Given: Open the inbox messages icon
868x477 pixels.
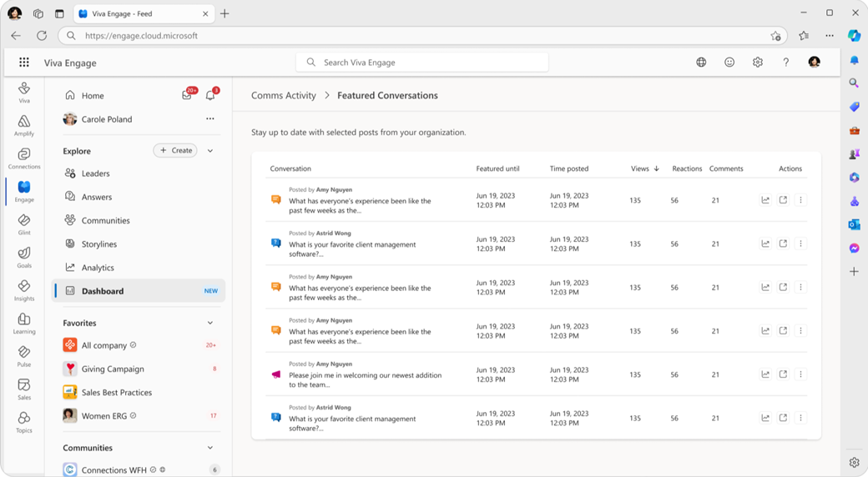Looking at the screenshot, I should pos(187,96).
